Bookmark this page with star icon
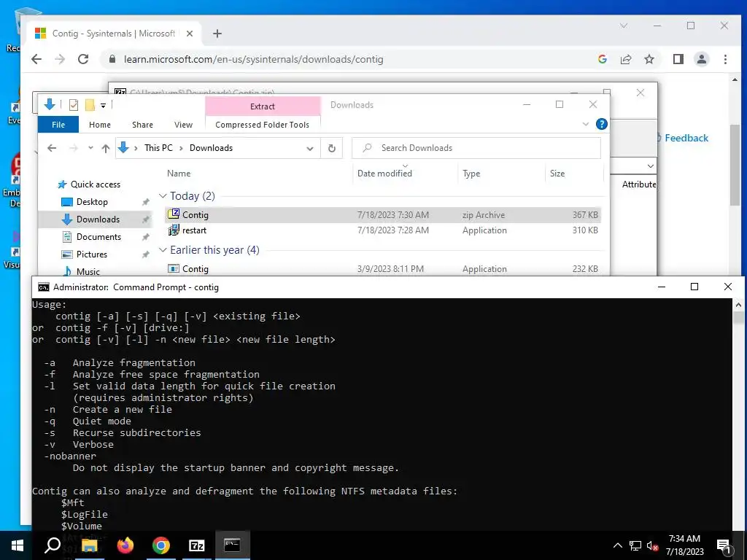The width and height of the screenshot is (747, 560). [x=649, y=59]
